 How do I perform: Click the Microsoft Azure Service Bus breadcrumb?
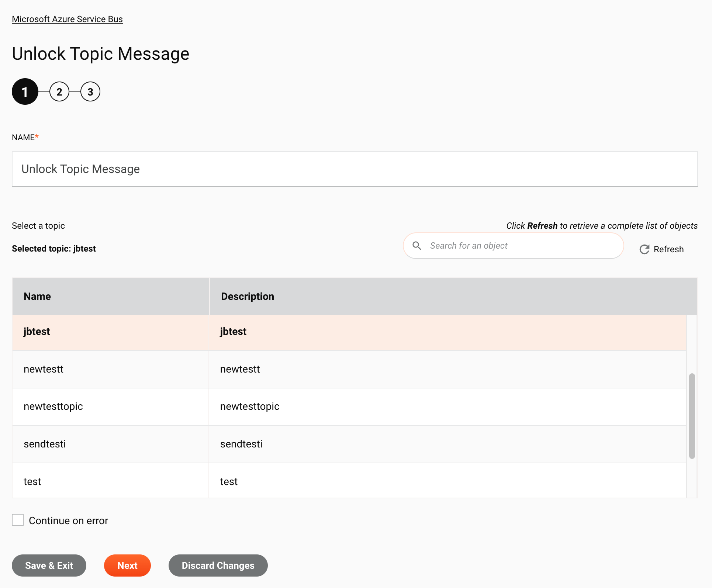[68, 19]
